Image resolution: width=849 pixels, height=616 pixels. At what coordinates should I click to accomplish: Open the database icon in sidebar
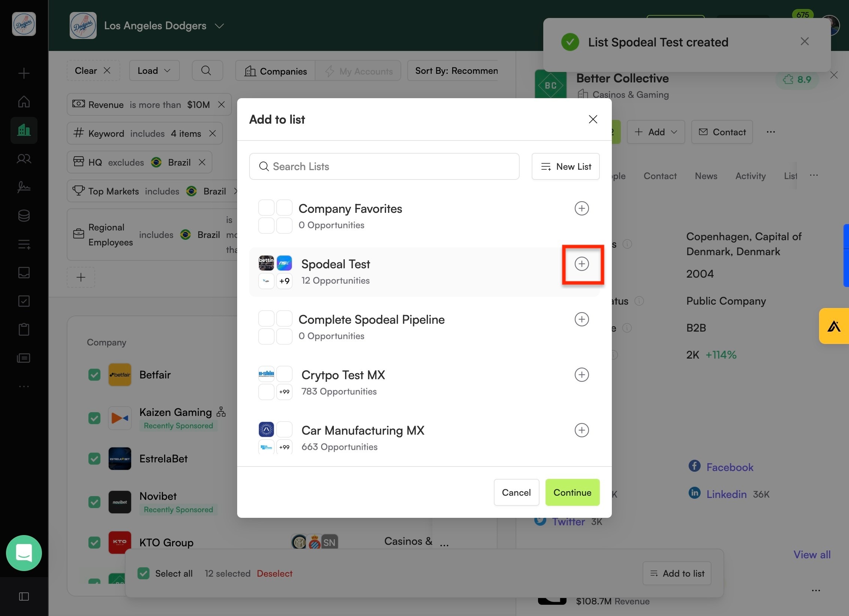pos(24,215)
